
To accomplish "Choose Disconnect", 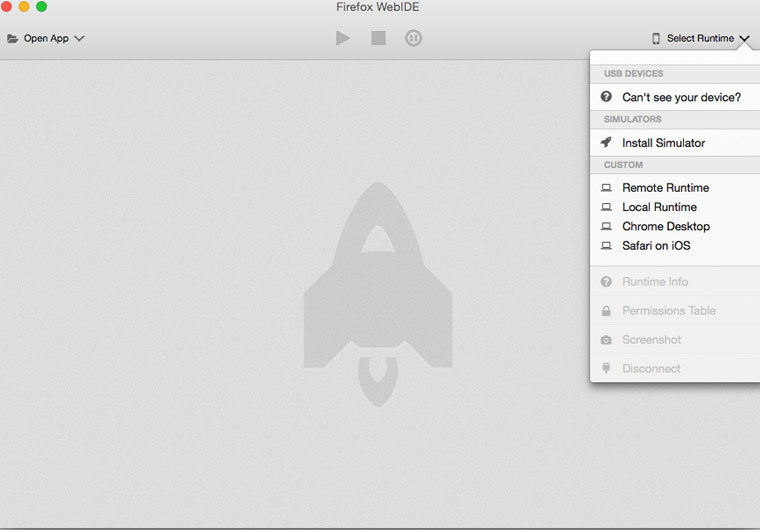I will (x=675, y=369).
